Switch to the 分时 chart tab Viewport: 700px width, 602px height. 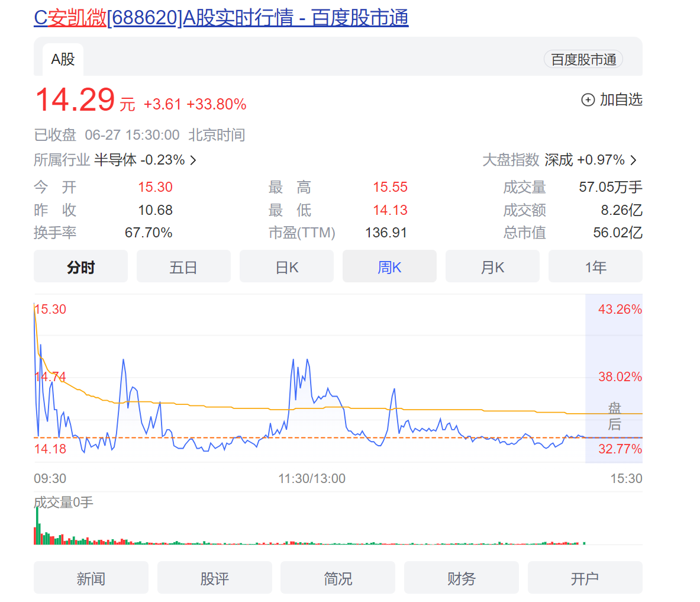tap(81, 267)
